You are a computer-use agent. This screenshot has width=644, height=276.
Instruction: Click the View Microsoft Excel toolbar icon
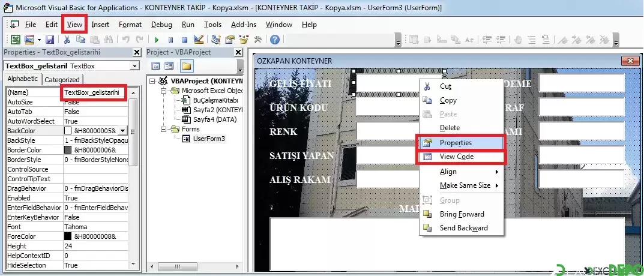16,40
